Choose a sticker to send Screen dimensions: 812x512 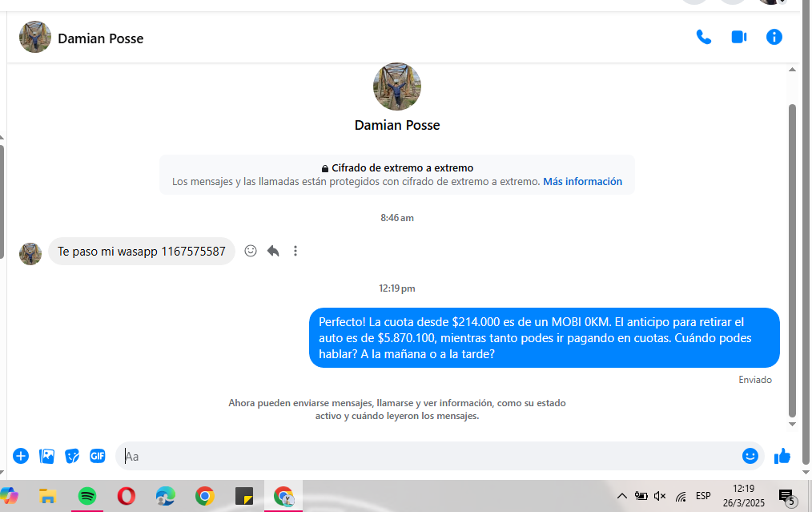tap(72, 456)
